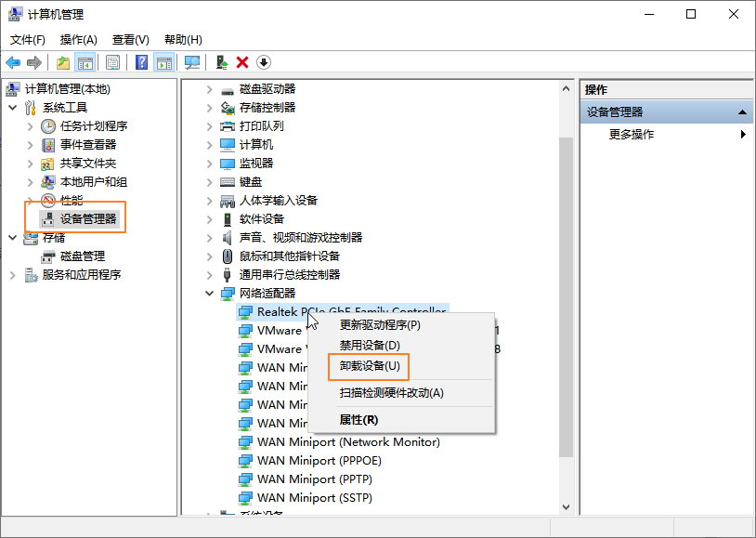This screenshot has height=538, width=756.
Task: Click the blue Help question mark icon
Action: 141,62
